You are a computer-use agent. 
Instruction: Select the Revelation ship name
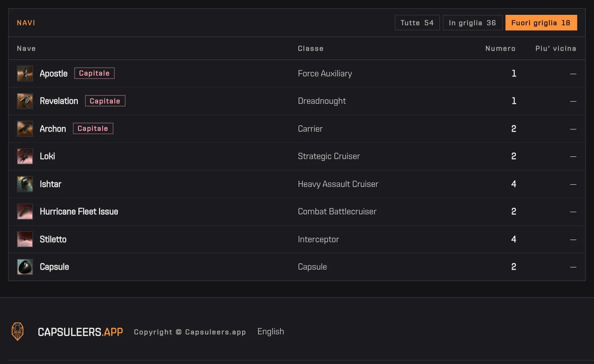[59, 101]
